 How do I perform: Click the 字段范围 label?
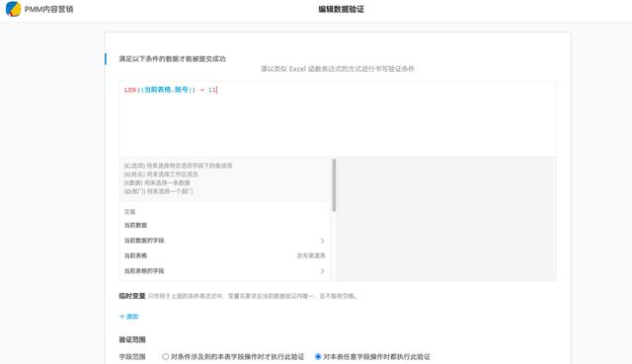click(131, 357)
